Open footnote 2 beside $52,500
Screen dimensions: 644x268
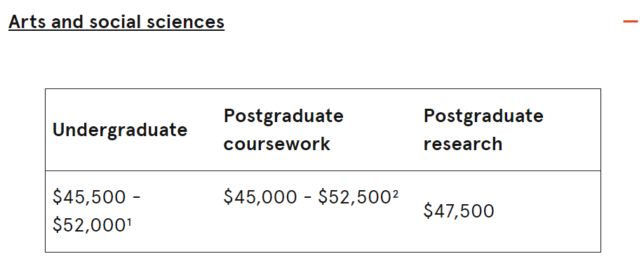(395, 194)
